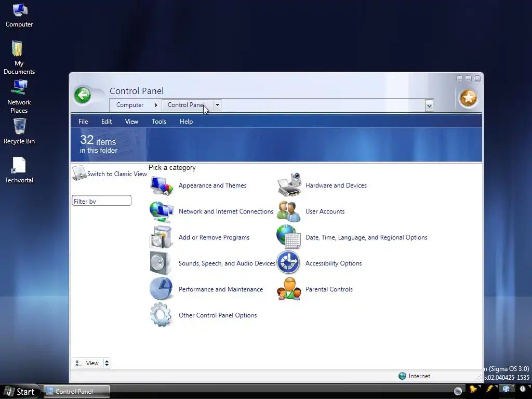
Task: Click the Parental Controls family icon
Action: coord(289,289)
